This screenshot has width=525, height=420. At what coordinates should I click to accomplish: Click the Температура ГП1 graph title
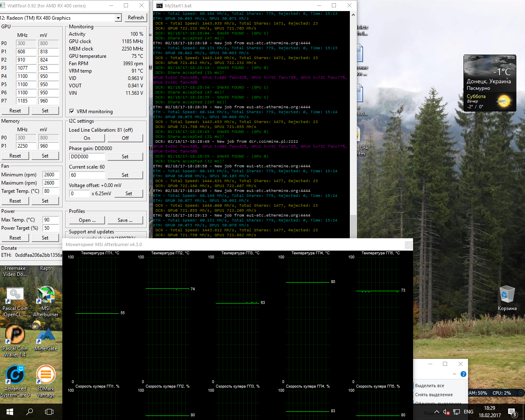pyautogui.click(x=100, y=253)
